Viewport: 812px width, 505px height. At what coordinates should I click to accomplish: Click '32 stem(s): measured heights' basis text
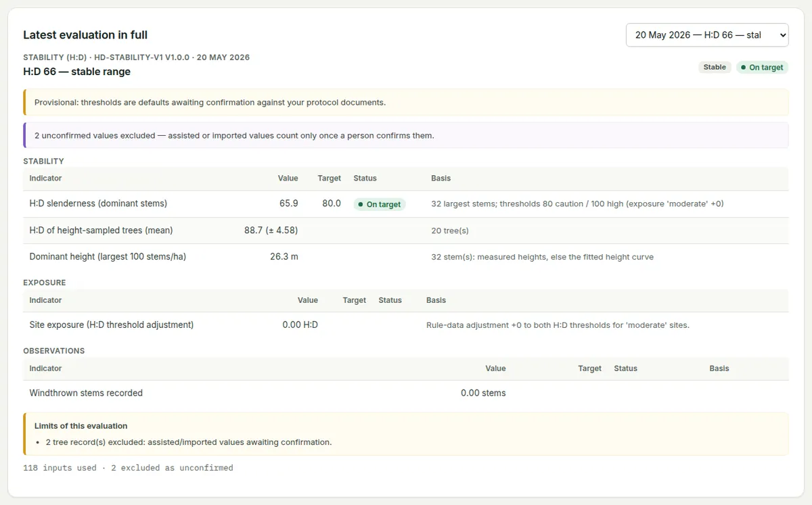542,257
